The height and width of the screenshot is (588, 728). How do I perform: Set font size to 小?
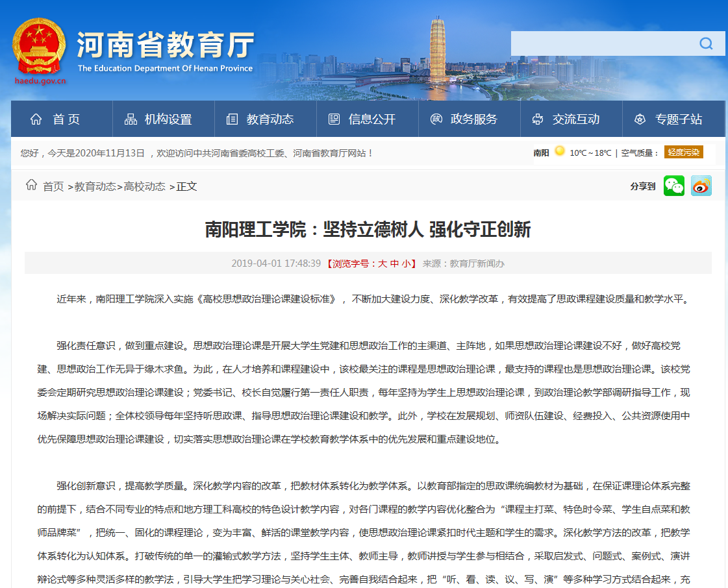click(406, 263)
